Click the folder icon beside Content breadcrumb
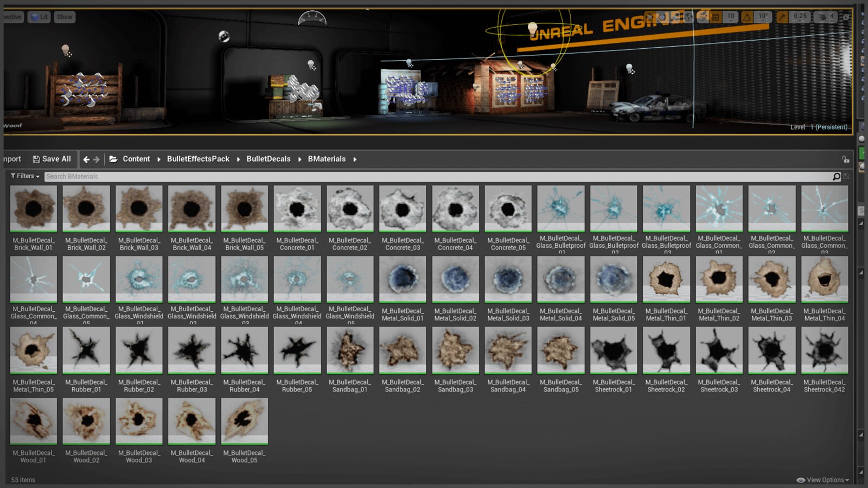The image size is (868, 488). 113,159
